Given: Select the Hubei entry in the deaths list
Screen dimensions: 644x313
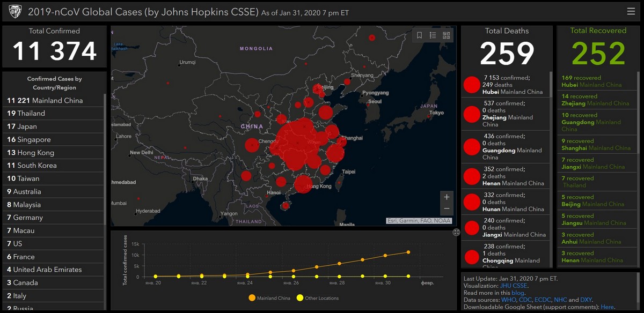Looking at the screenshot, I should pos(504,85).
